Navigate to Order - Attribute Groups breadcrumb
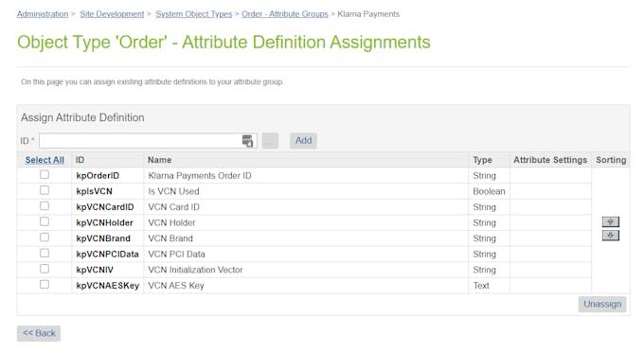This screenshot has width=644, height=352. (285, 14)
